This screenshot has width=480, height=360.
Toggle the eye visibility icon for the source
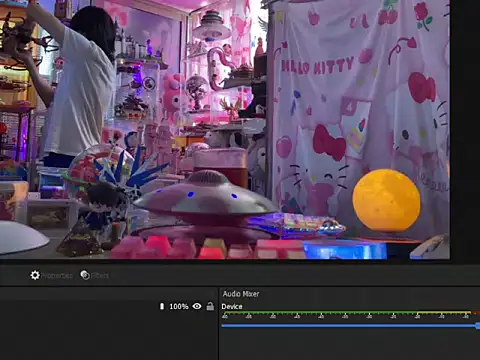click(x=197, y=306)
